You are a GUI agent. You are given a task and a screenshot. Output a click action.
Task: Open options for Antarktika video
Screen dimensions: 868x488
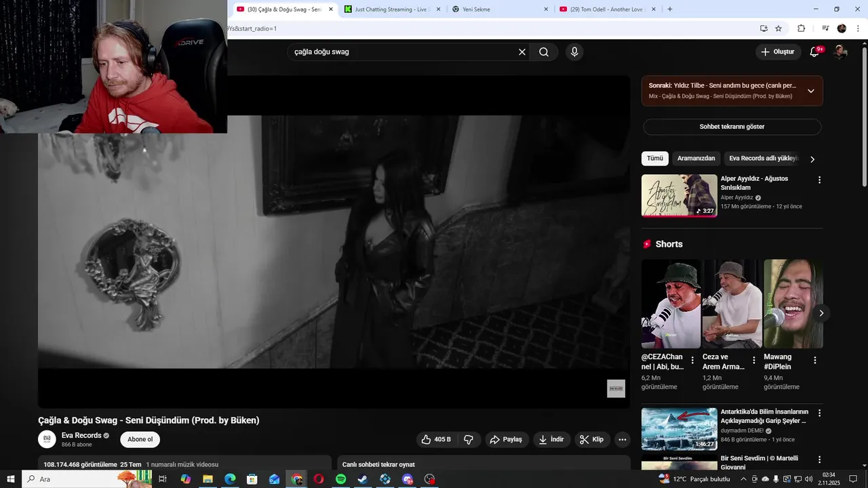(x=819, y=413)
